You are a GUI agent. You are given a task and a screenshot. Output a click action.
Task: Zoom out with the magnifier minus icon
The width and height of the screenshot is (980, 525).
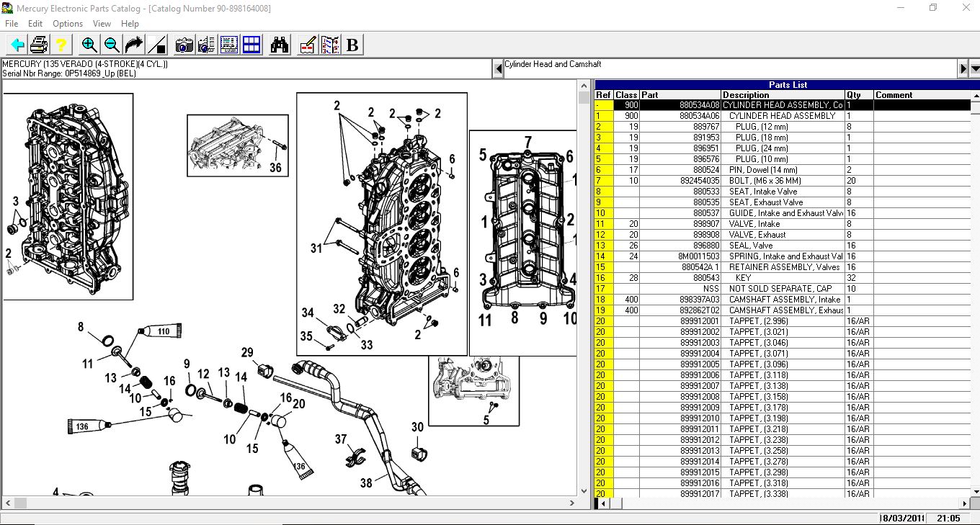click(x=112, y=45)
